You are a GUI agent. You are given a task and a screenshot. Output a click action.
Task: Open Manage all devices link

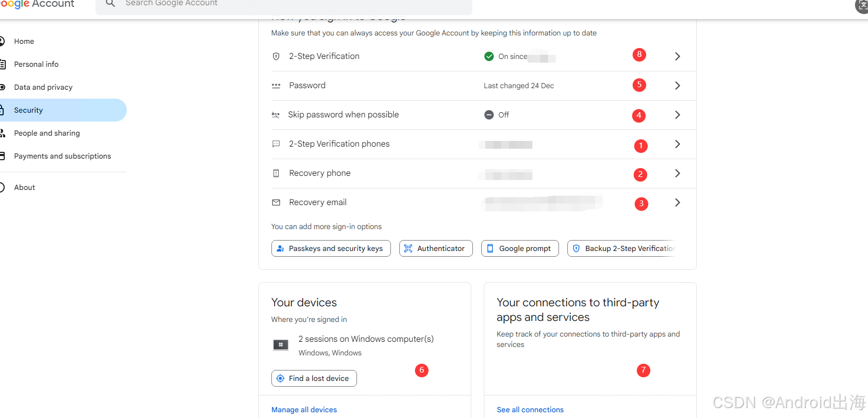pos(304,410)
